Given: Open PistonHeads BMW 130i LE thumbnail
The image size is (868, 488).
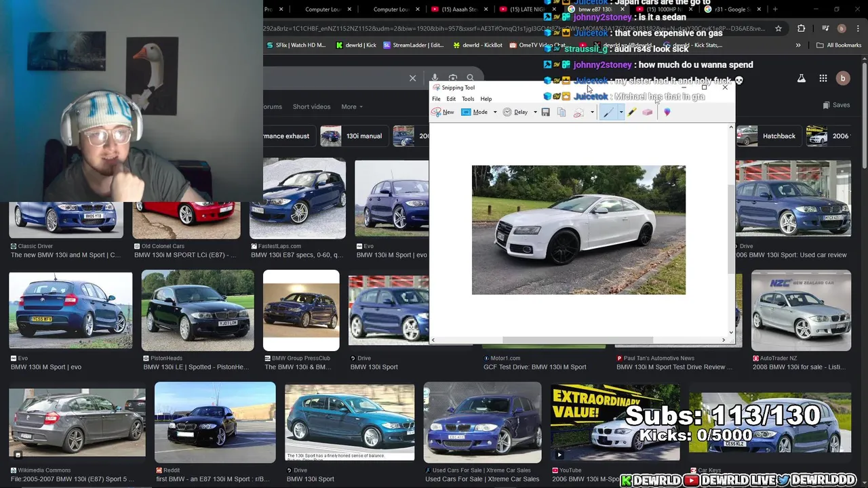Looking at the screenshot, I should 197,310.
